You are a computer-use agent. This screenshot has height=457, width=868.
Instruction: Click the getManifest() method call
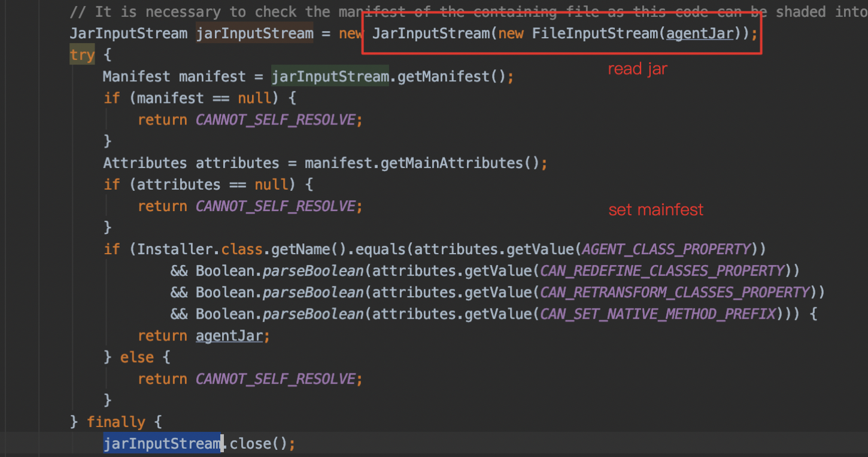tap(451, 77)
